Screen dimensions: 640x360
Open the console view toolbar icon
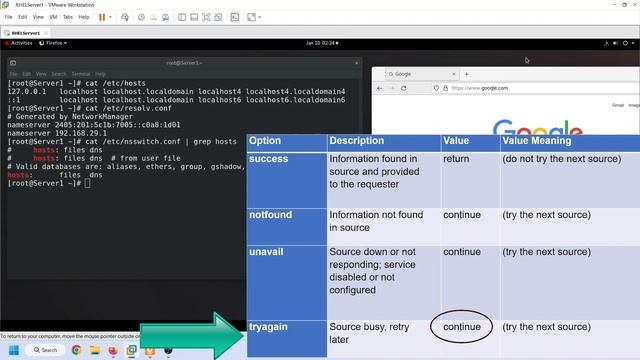pos(235,17)
